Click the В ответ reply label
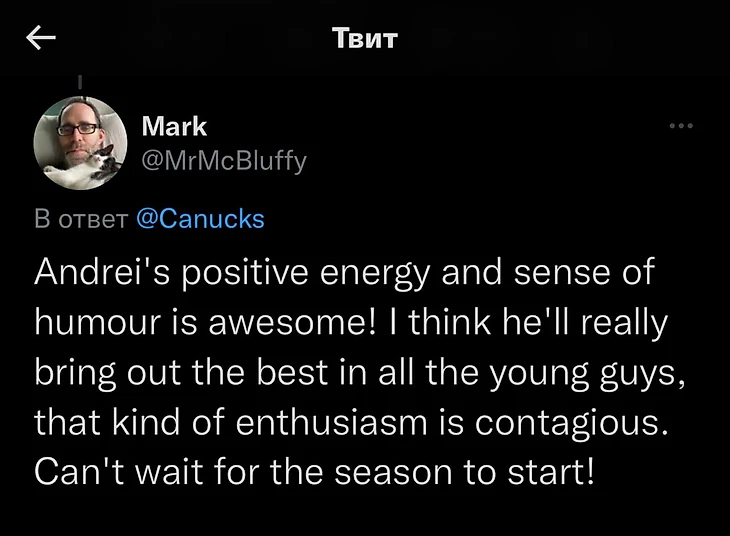This screenshot has width=730, height=536. point(80,219)
